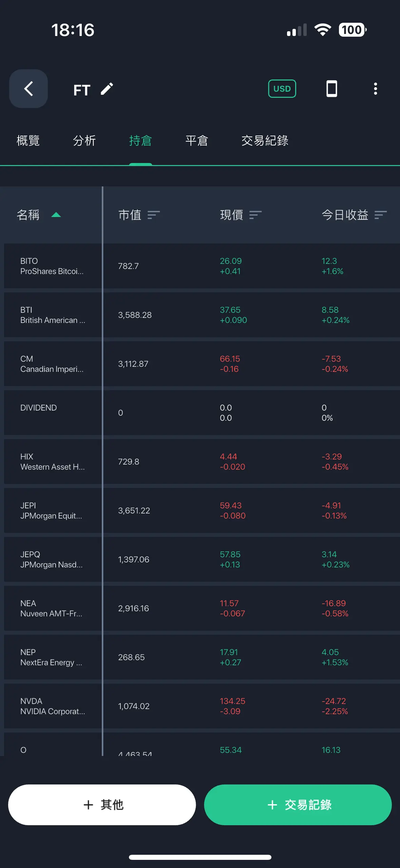This screenshot has width=400, height=868.
Task: Select the 持倉 tab
Action: pyautogui.click(x=140, y=140)
